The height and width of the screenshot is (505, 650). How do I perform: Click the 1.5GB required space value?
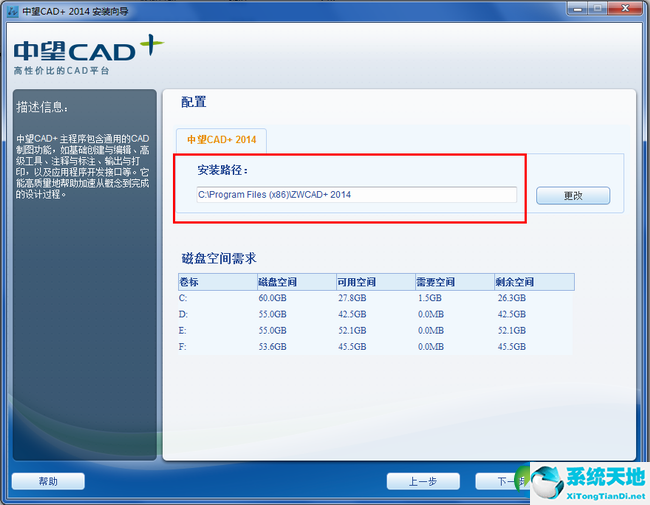point(429,298)
